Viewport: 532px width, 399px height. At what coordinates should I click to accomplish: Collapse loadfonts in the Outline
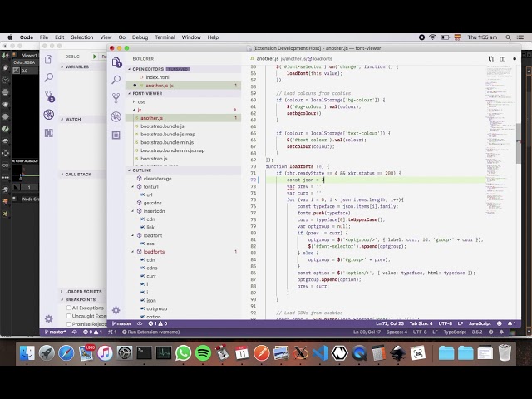click(x=133, y=252)
